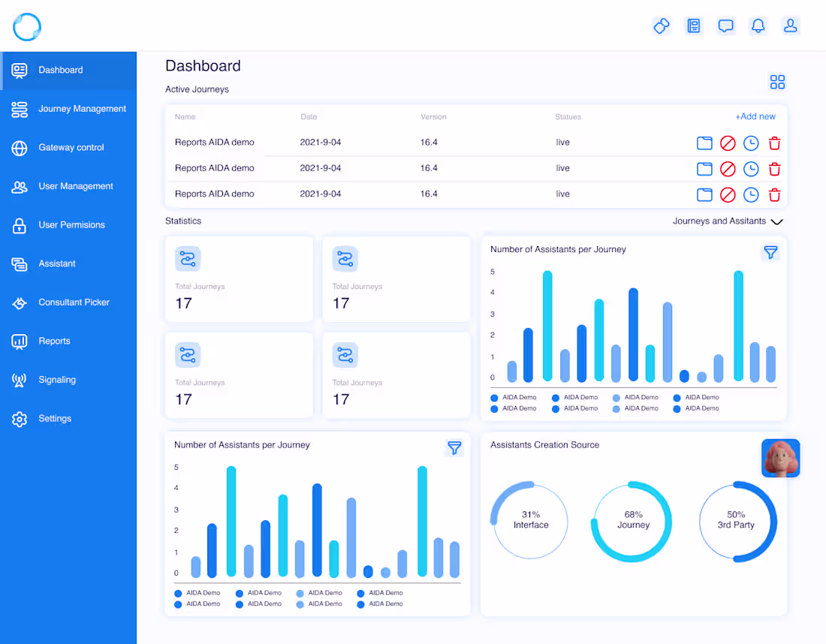Image resolution: width=826 pixels, height=644 pixels.
Task: Open Journey Management in the sidebar
Action: [x=68, y=109]
